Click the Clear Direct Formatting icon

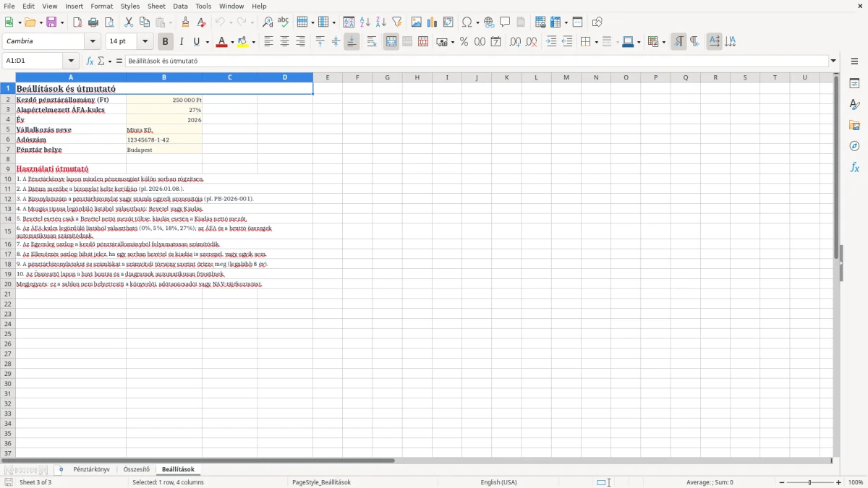(x=200, y=22)
